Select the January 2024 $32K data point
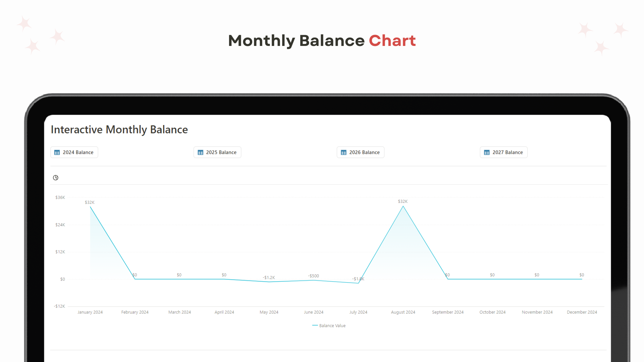This screenshot has height=362, width=644. coord(90,207)
